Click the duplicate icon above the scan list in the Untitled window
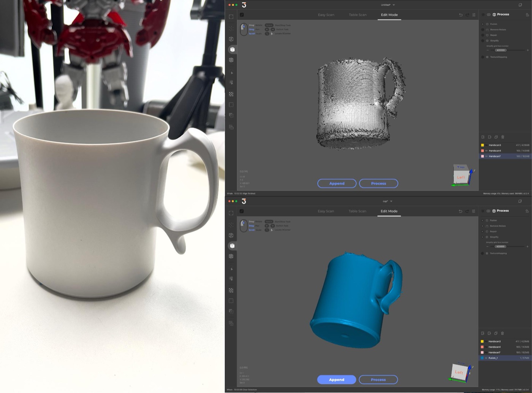Viewport: 532px width, 393px height. coord(496,137)
